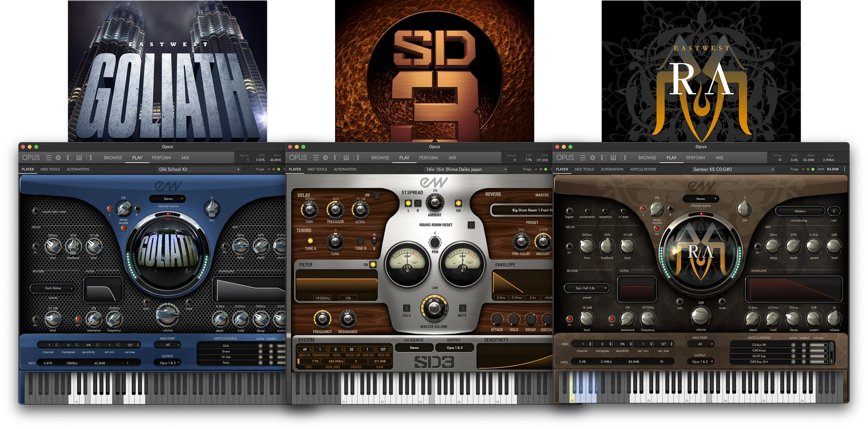This screenshot has width=868, height=429.
Task: Toggle the right sidebar icon in the Goliath window
Action: pyautogui.click(x=89, y=158)
